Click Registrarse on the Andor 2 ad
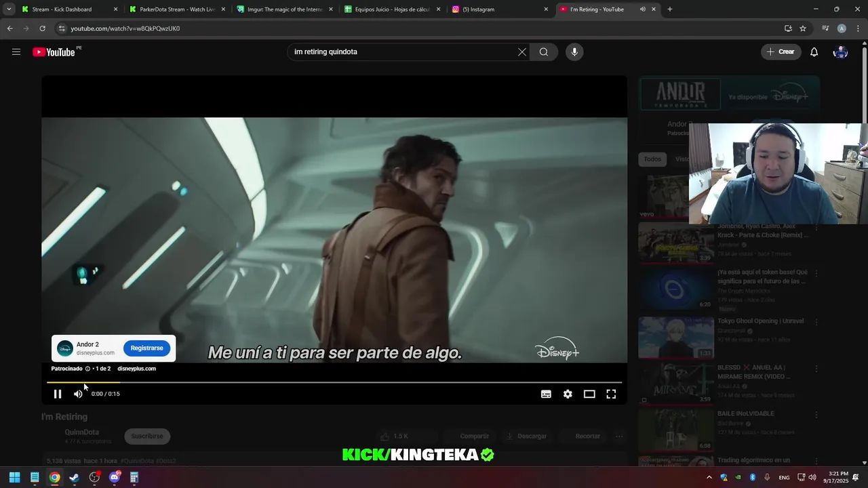Image resolution: width=868 pixels, height=488 pixels. [x=146, y=348]
